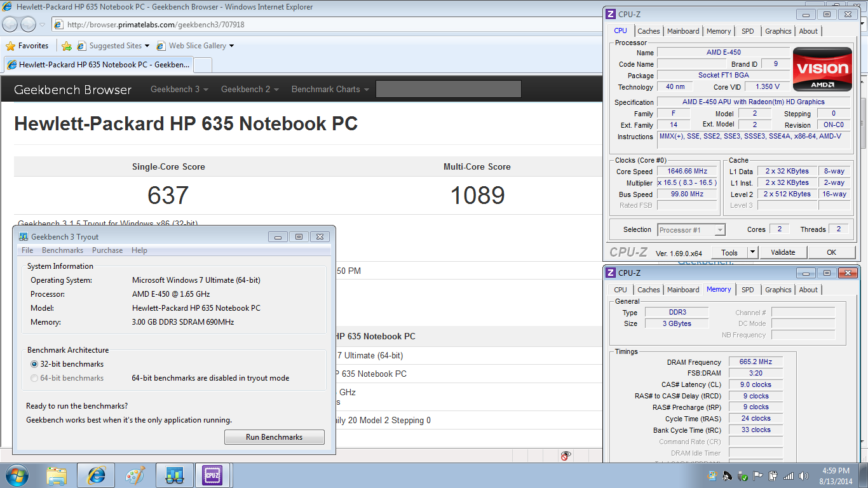Click the Geekbench 3 Tryout title icon
This screenshot has height=488, width=868.
point(24,236)
